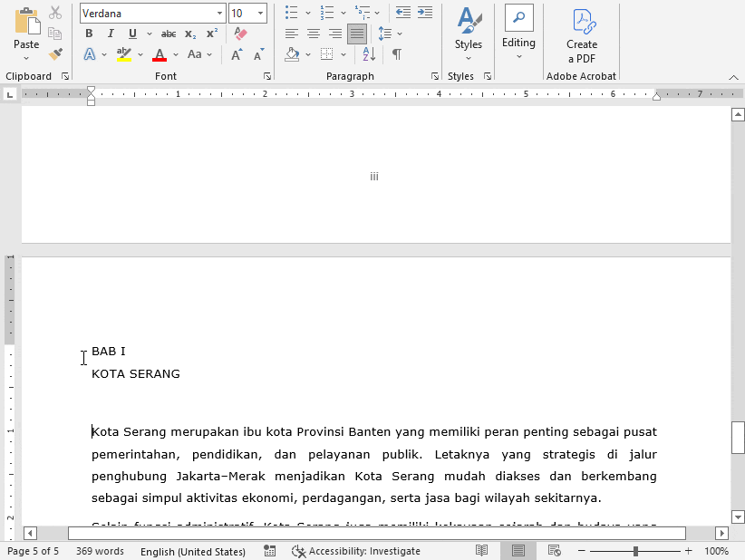This screenshot has width=745, height=560.
Task: Open the Paragraph settings dialog launcher
Action: (x=436, y=76)
